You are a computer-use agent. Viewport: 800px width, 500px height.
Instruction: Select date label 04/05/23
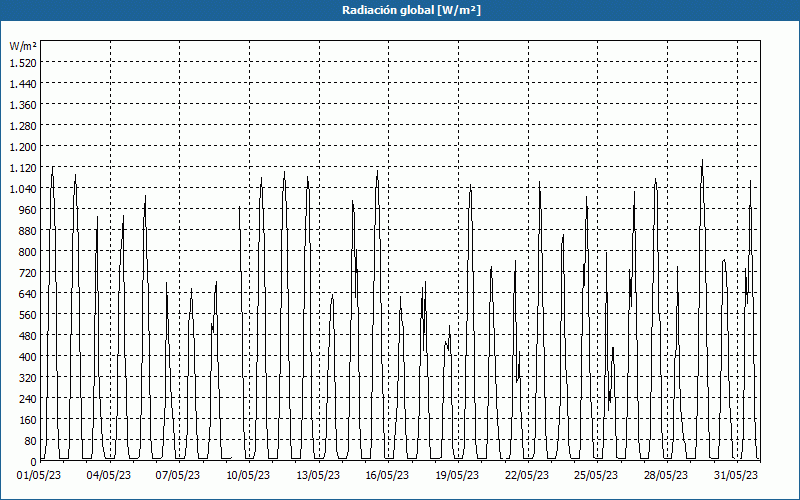pyautogui.click(x=109, y=476)
